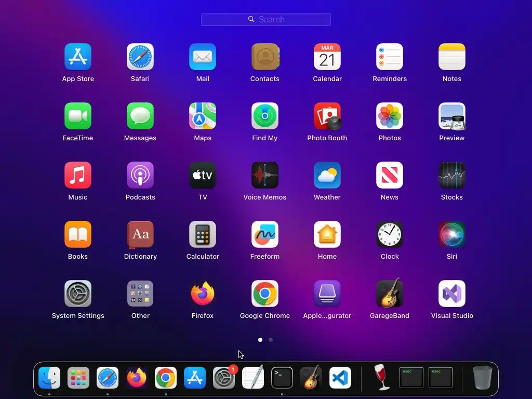Open the Weather app
Viewport: 532px width, 399px height.
pyautogui.click(x=327, y=175)
